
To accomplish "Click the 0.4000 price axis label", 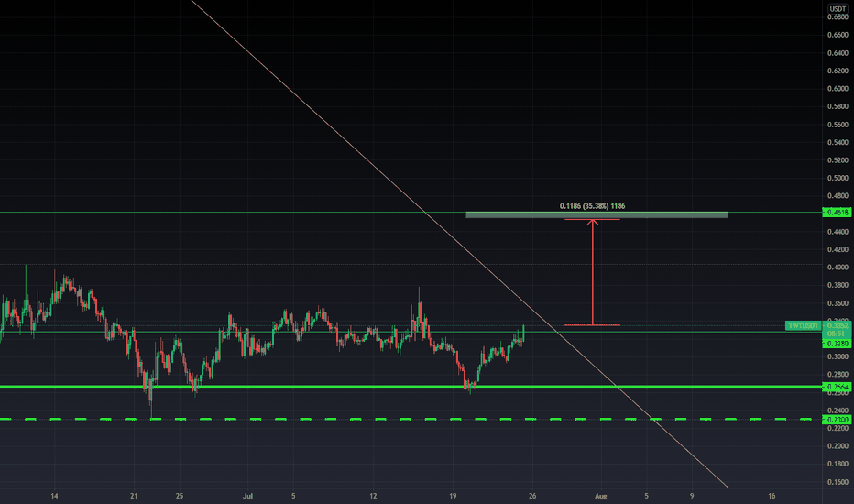I will click(838, 267).
